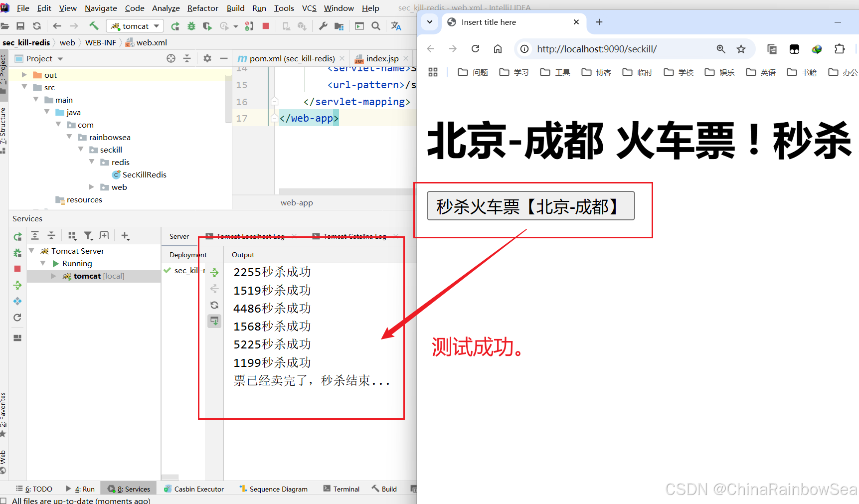Select the resources folder
Screen dimensions: 859x504
(x=79, y=199)
